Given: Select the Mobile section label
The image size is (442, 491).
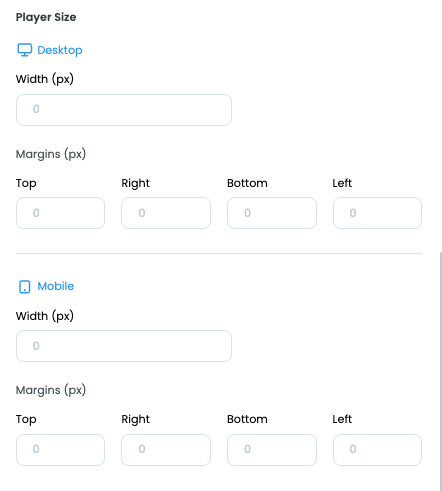Looking at the screenshot, I should click(56, 286).
